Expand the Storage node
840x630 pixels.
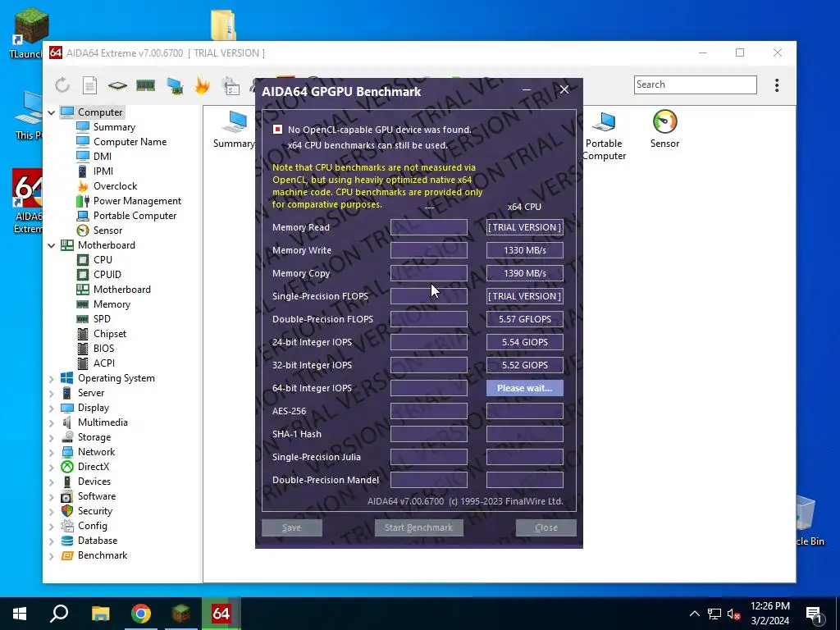[x=52, y=438]
